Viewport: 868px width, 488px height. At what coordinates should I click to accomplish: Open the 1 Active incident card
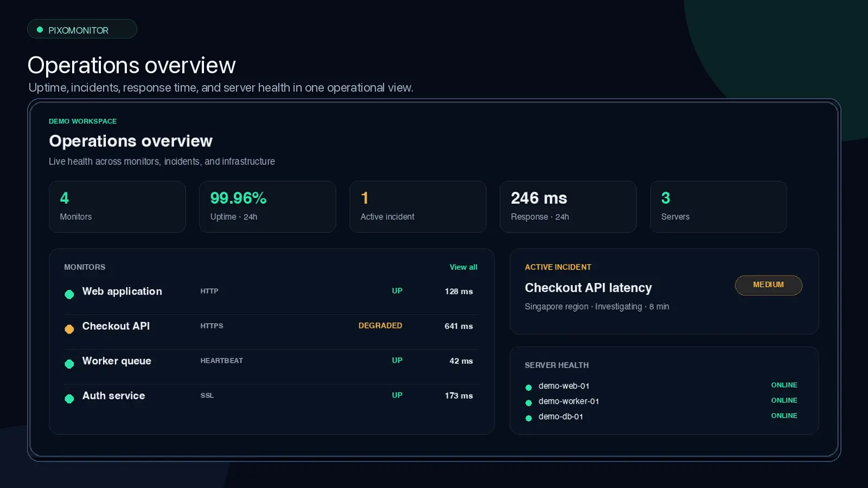(418, 207)
